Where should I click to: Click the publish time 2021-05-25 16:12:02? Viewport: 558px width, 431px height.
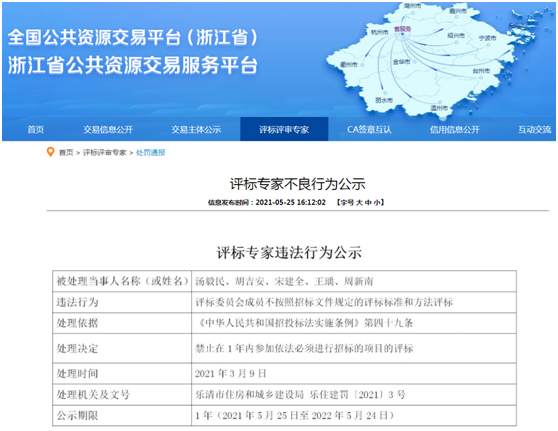coord(290,203)
